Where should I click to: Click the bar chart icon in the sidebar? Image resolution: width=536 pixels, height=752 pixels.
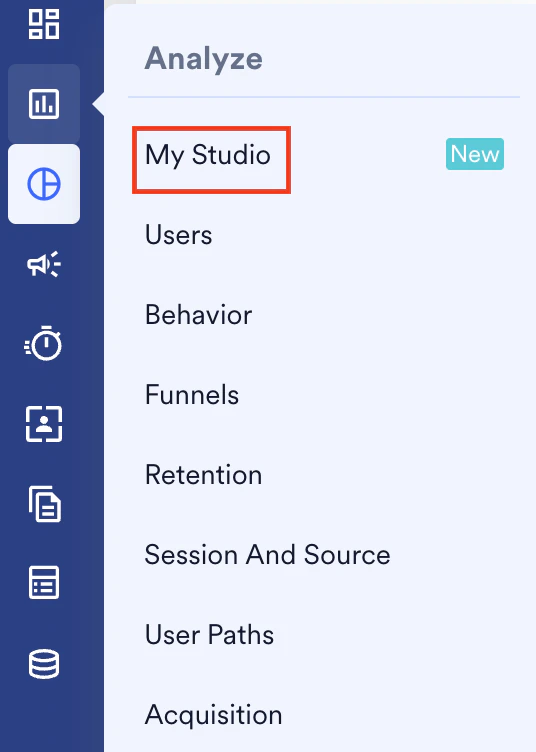(x=44, y=104)
